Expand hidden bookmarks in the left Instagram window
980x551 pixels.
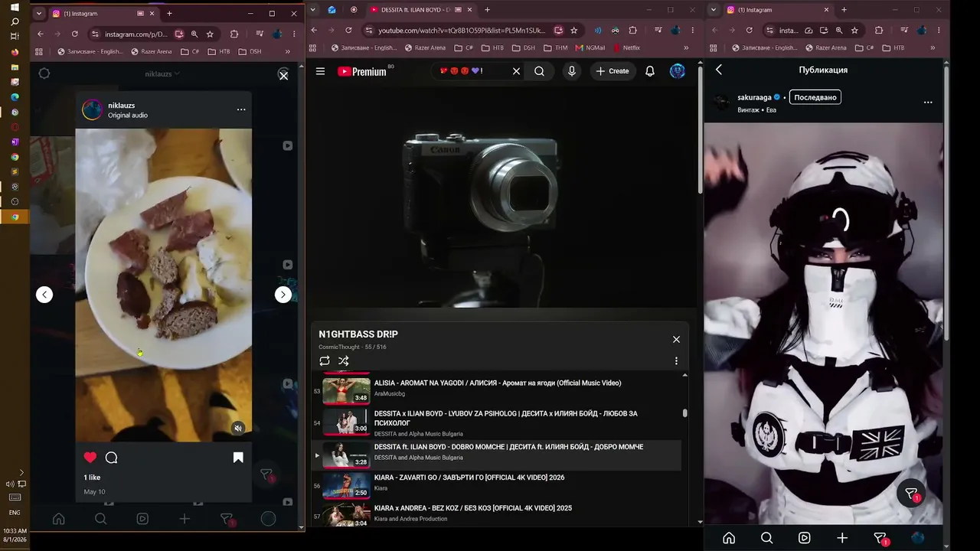(x=288, y=51)
